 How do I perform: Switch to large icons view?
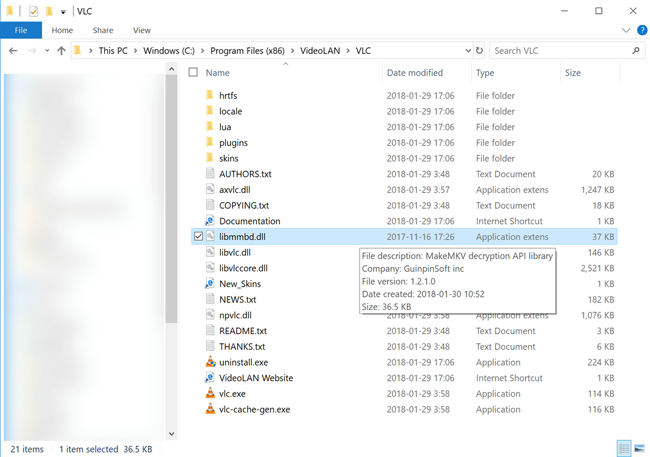pyautogui.click(x=638, y=447)
